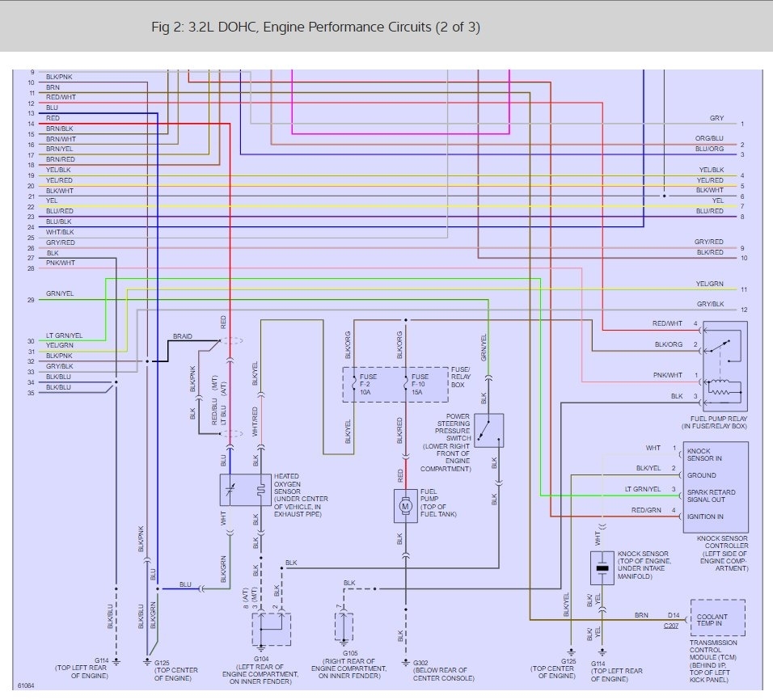Click the 'KNOCK SENSOR IN' pin label
This screenshot has width=773, height=700.
tap(704, 454)
